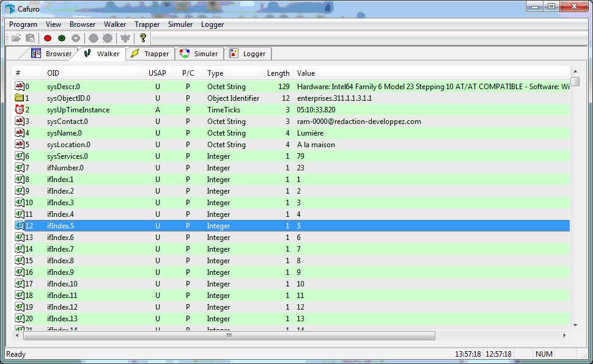Click the clock icon on sysUpTimeInstance row
The height and width of the screenshot is (364, 593).
[20, 110]
